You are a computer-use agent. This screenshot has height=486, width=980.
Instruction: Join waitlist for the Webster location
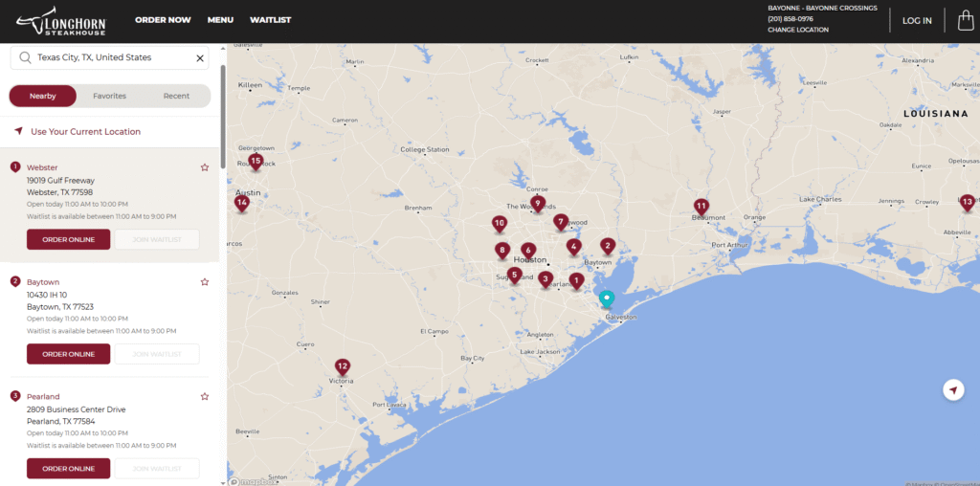pyautogui.click(x=157, y=239)
